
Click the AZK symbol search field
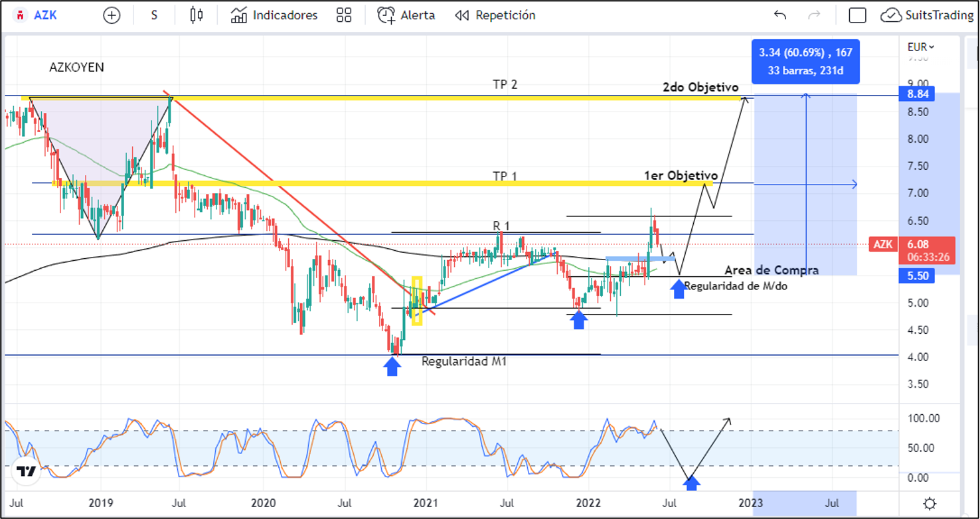tap(37, 15)
